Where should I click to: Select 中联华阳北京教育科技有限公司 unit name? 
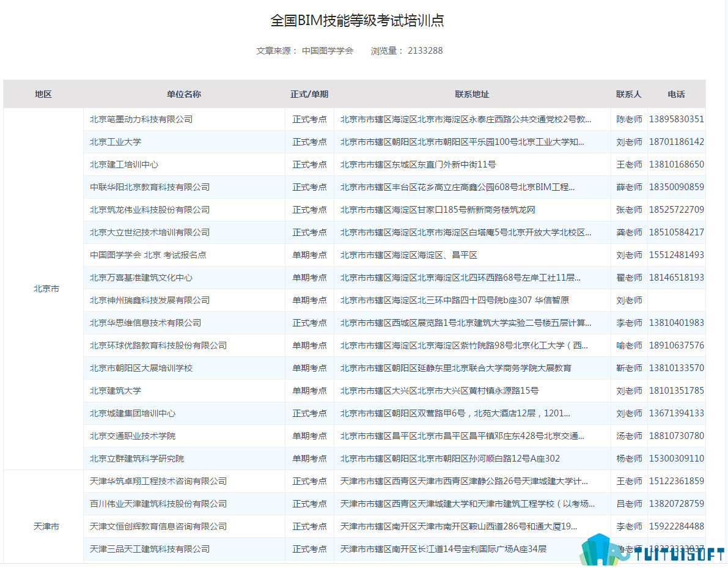(150, 187)
